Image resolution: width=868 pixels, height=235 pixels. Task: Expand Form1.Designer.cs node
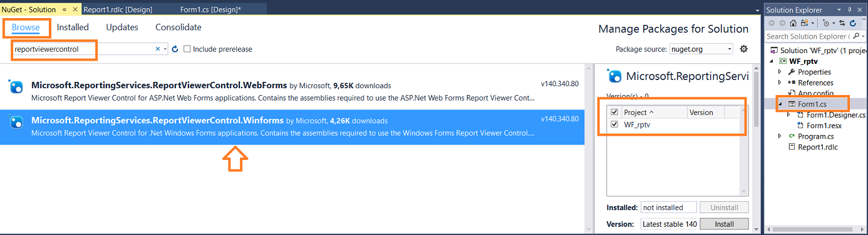788,115
